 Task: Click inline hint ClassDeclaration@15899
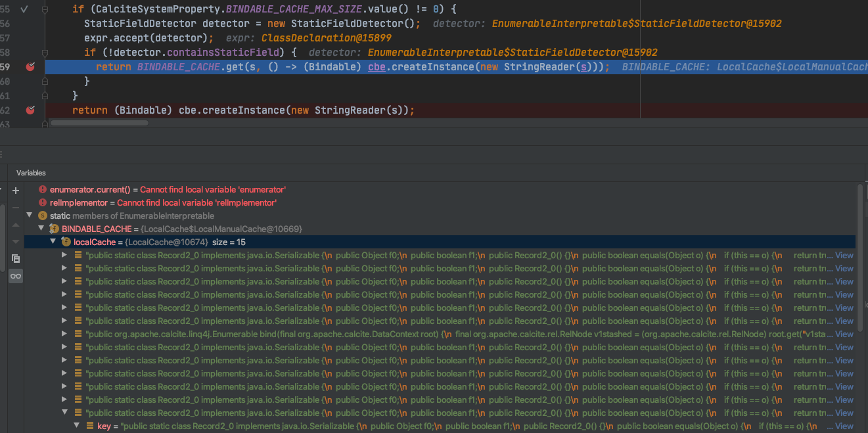pos(327,38)
